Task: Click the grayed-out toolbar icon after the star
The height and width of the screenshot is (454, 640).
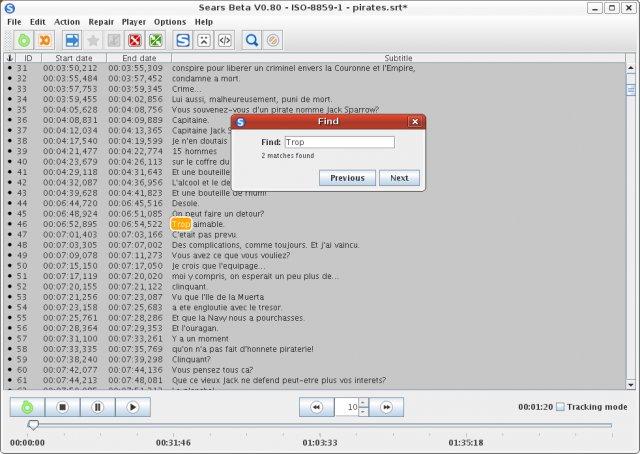Action: click(x=114, y=40)
